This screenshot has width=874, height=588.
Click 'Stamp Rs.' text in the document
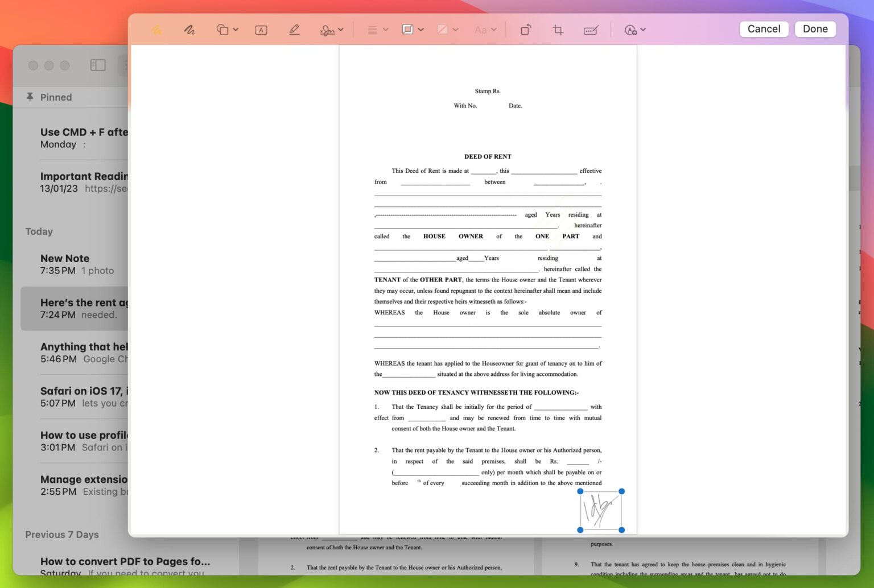[488, 91]
